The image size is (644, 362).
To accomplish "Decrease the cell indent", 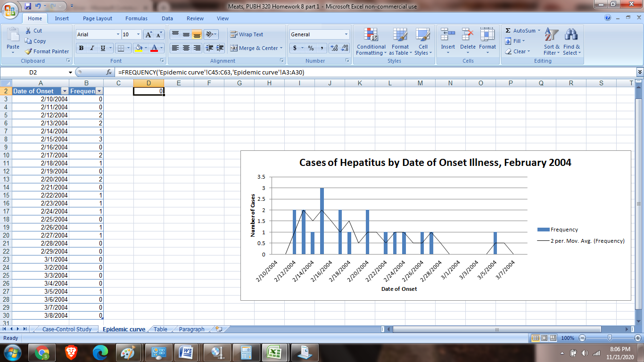I will click(x=209, y=48).
